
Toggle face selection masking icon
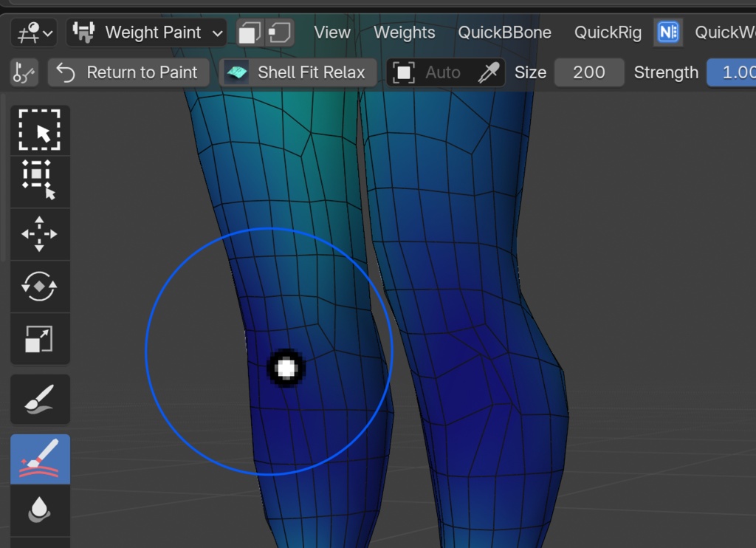point(250,32)
